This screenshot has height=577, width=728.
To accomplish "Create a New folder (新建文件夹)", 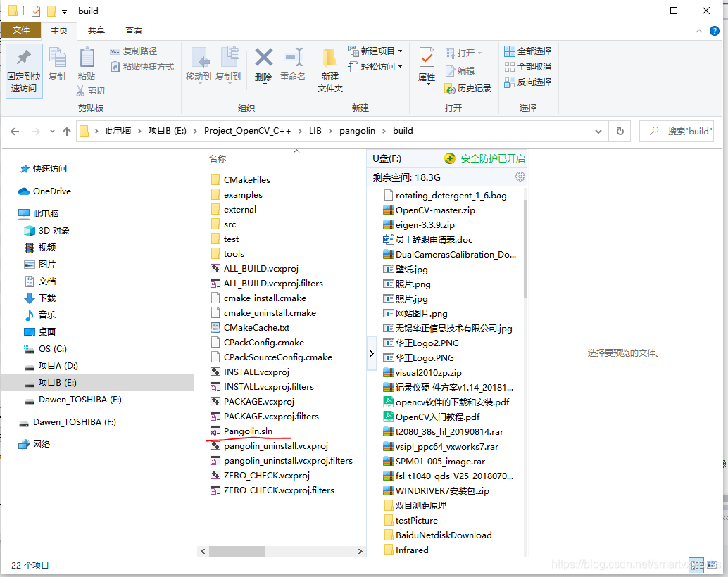I will tap(330, 70).
